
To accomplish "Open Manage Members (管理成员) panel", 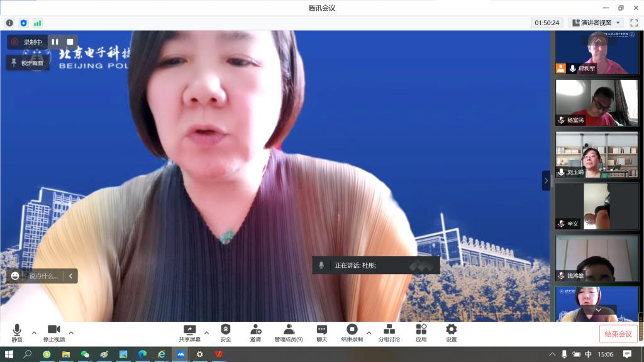I will coord(288,330).
